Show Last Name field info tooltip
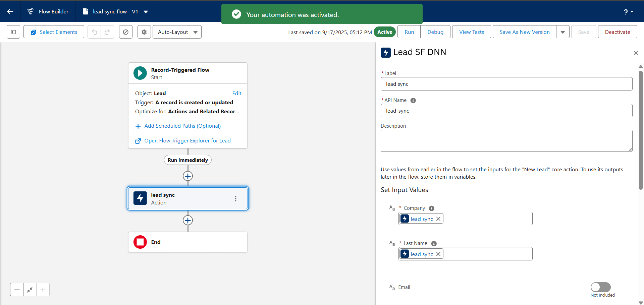This screenshot has width=644, height=305. point(434,243)
